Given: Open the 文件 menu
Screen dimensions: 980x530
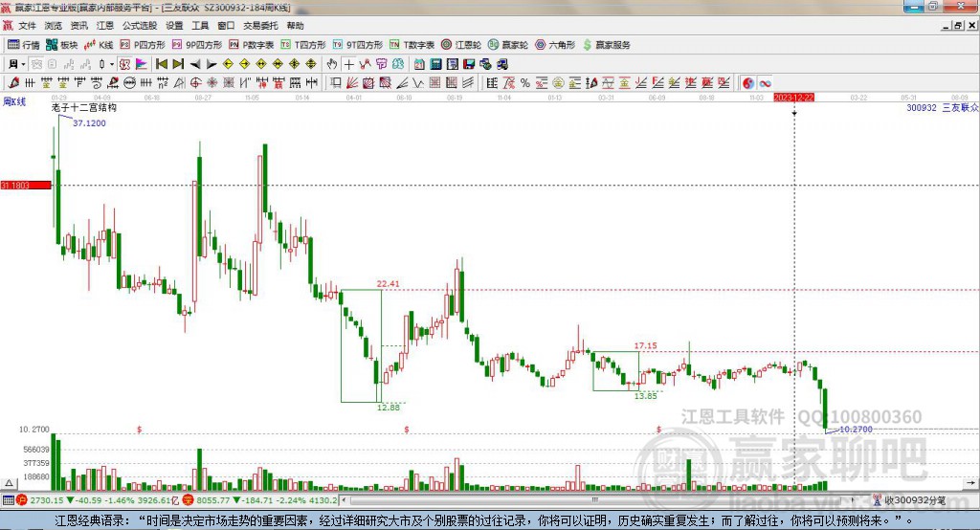Looking at the screenshot, I should pyautogui.click(x=27, y=26).
